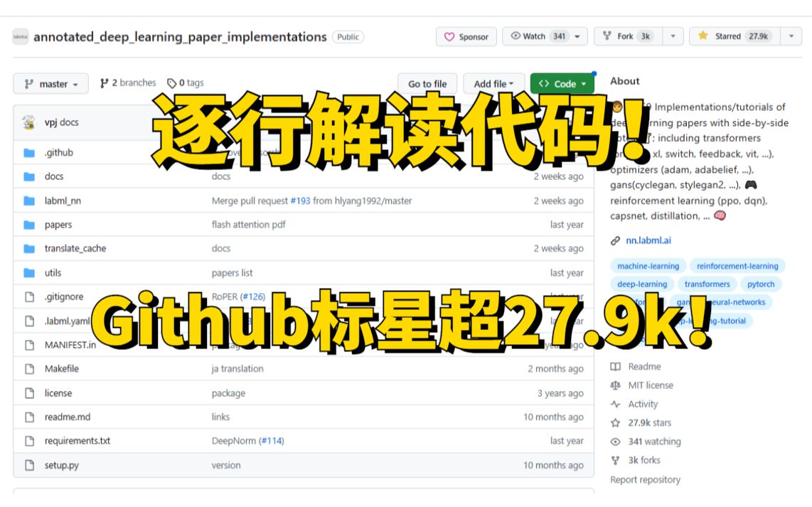Click the Go to file button
This screenshot has height=507, width=812.
point(427,83)
